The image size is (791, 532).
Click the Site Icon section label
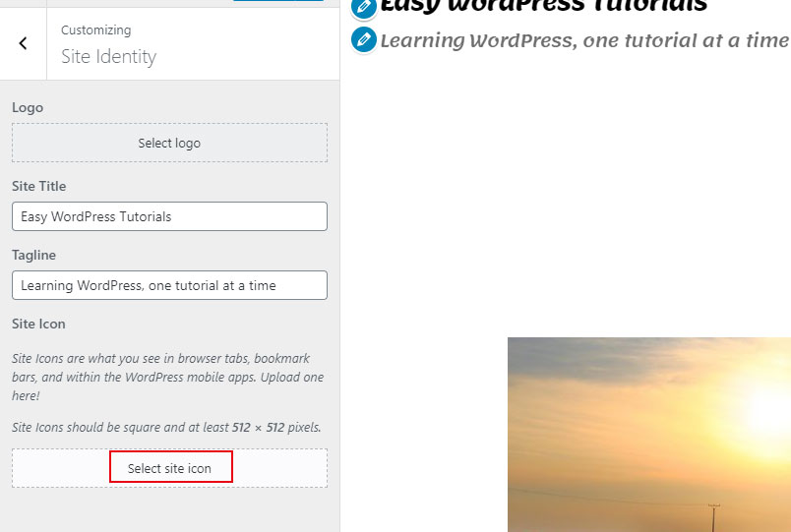(38, 324)
